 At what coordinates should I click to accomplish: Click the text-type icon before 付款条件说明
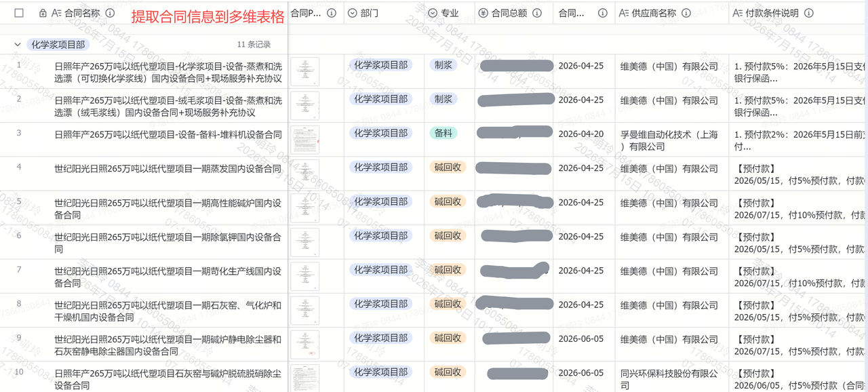point(738,13)
